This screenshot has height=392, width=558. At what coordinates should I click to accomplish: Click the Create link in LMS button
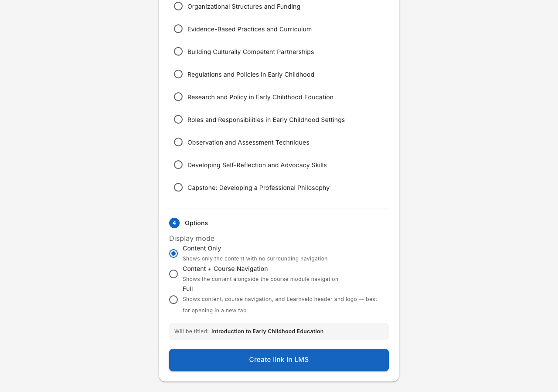(x=279, y=360)
